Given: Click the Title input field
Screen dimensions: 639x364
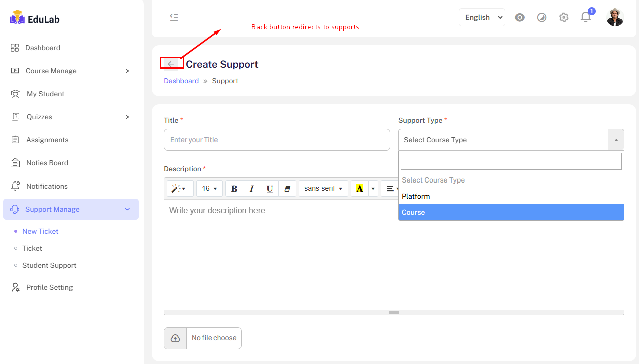Looking at the screenshot, I should click(x=277, y=140).
